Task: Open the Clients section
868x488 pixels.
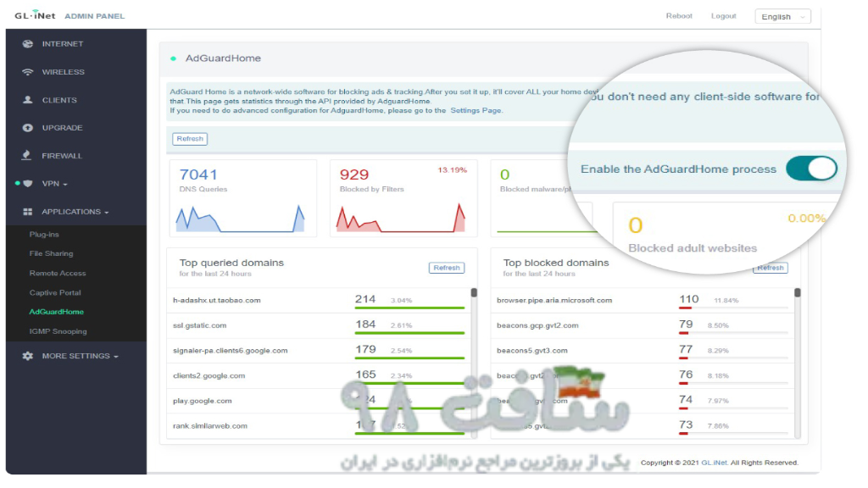Action: (x=59, y=100)
